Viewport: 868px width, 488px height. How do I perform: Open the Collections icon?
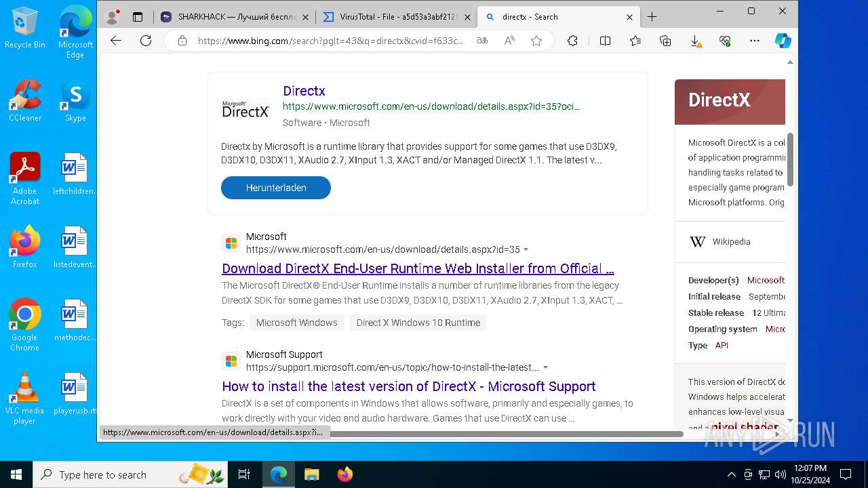665,41
